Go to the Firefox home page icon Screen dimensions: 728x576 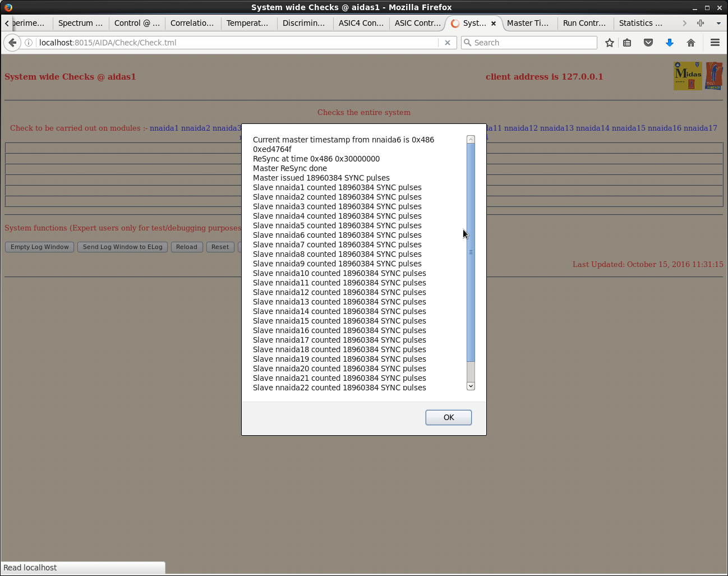(x=691, y=43)
